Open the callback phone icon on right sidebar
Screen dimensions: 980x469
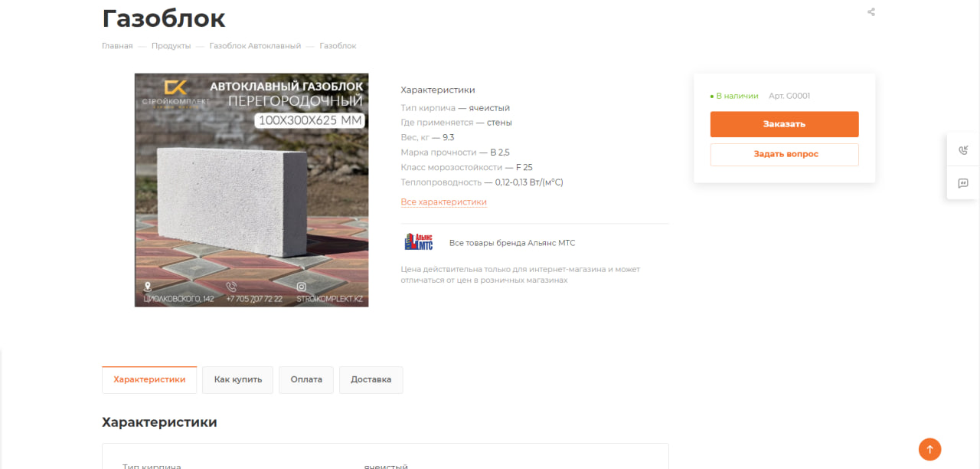[x=963, y=150]
